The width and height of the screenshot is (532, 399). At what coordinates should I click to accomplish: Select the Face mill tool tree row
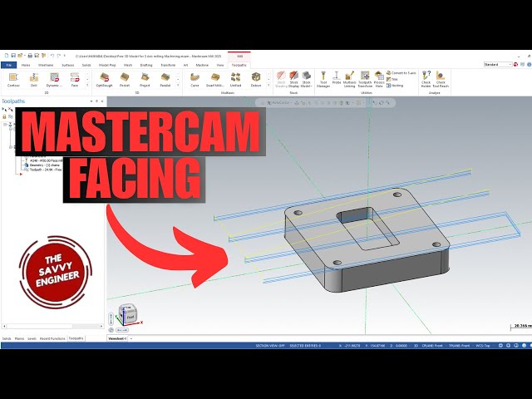click(x=44, y=160)
